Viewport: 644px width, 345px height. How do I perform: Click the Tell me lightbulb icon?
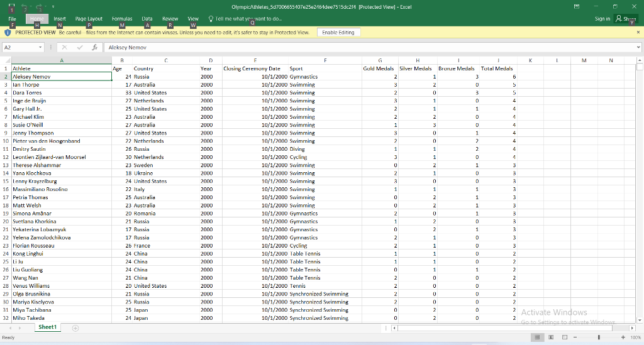coord(211,19)
